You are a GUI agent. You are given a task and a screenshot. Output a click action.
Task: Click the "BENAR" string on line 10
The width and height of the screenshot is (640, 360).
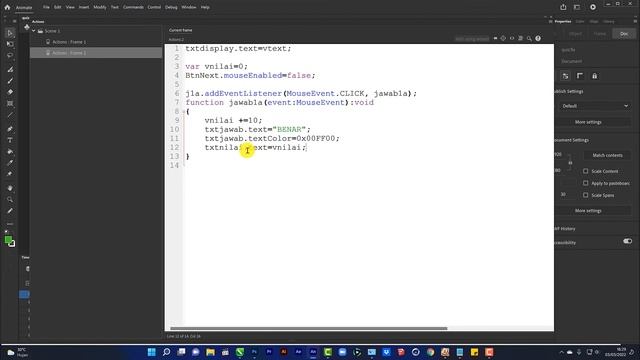(x=289, y=129)
